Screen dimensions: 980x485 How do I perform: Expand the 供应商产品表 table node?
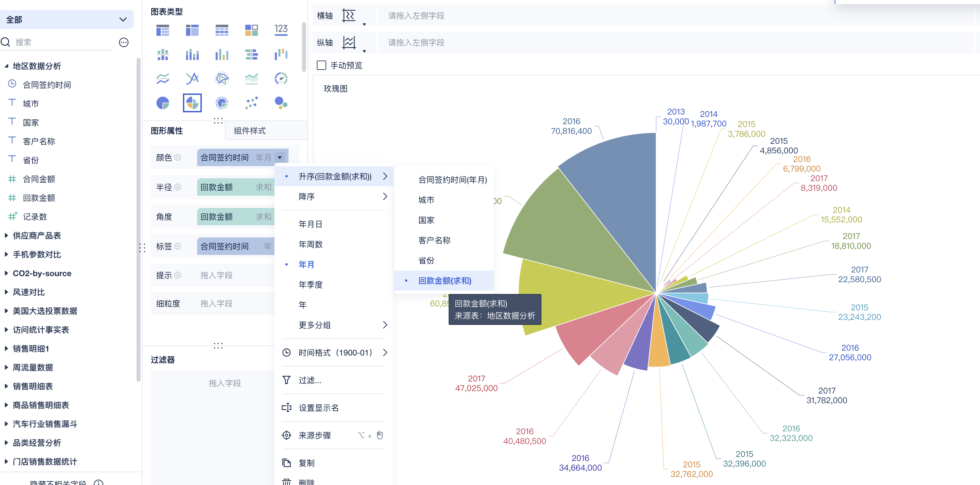6,235
